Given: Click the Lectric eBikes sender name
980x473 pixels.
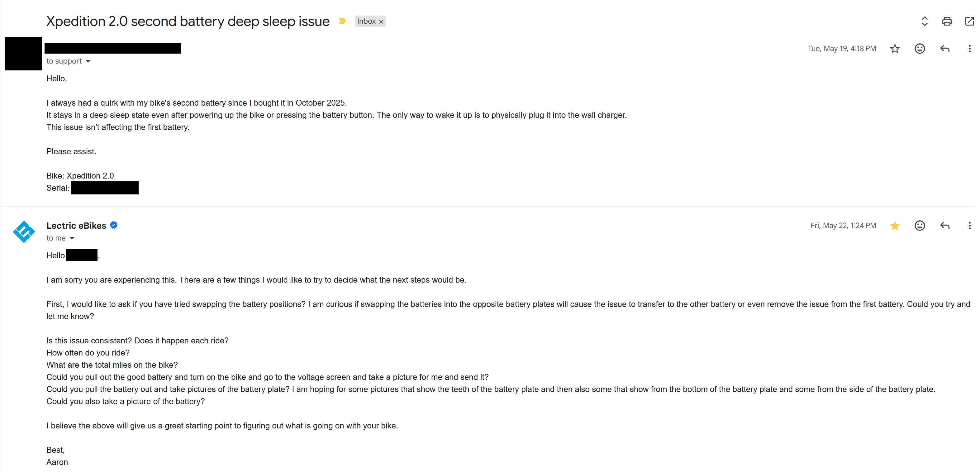Looking at the screenshot, I should (x=76, y=226).
